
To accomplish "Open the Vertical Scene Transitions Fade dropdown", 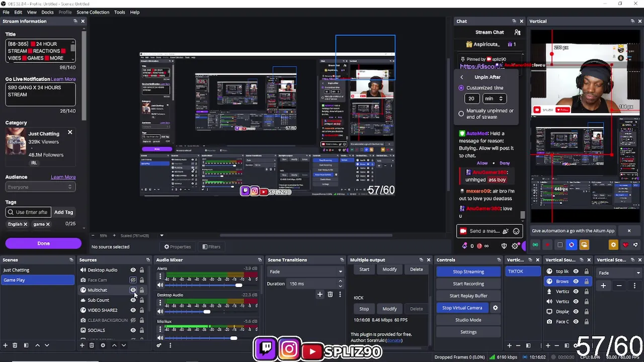I will click(x=619, y=273).
